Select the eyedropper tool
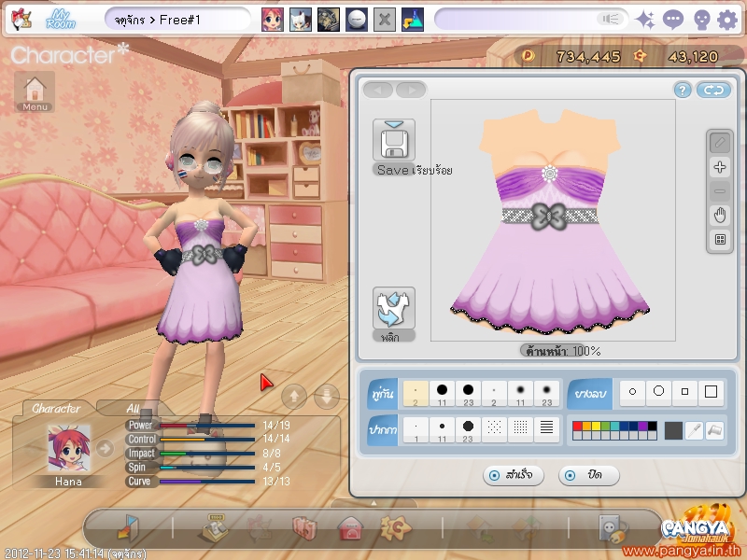Screen dimensions: 747x560 click(x=695, y=430)
